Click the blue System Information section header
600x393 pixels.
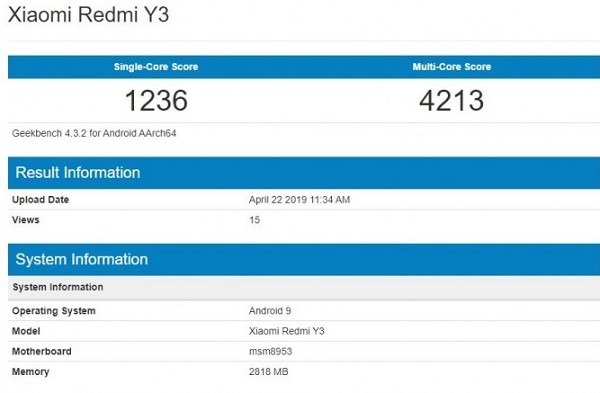[x=304, y=259]
